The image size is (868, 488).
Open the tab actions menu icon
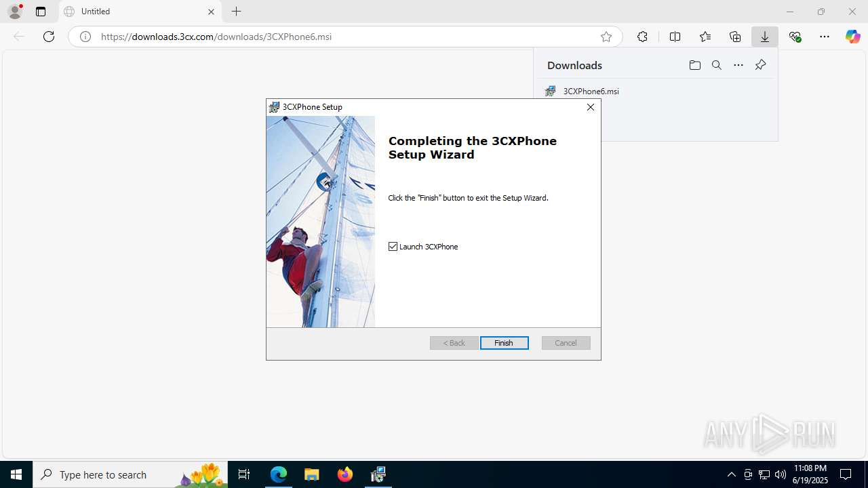pos(41,12)
